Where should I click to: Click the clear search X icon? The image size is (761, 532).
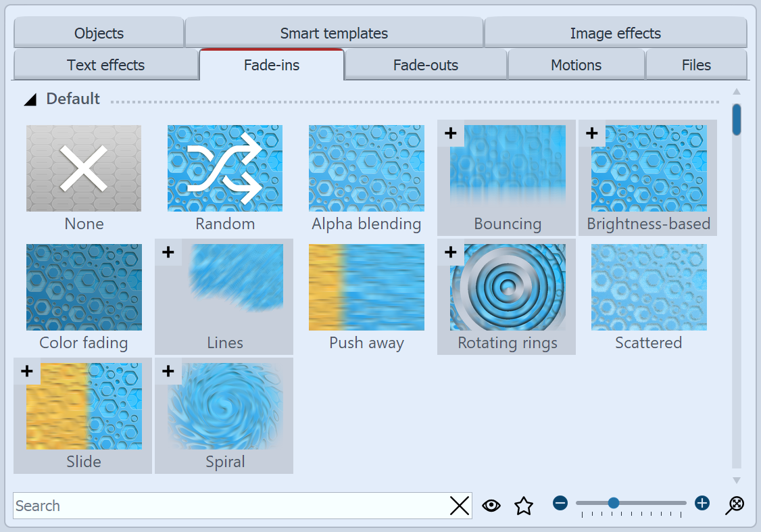(460, 506)
